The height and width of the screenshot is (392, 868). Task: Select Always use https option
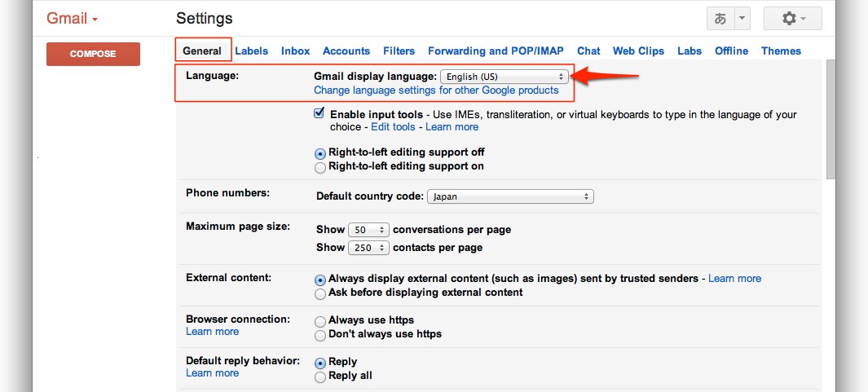point(320,322)
